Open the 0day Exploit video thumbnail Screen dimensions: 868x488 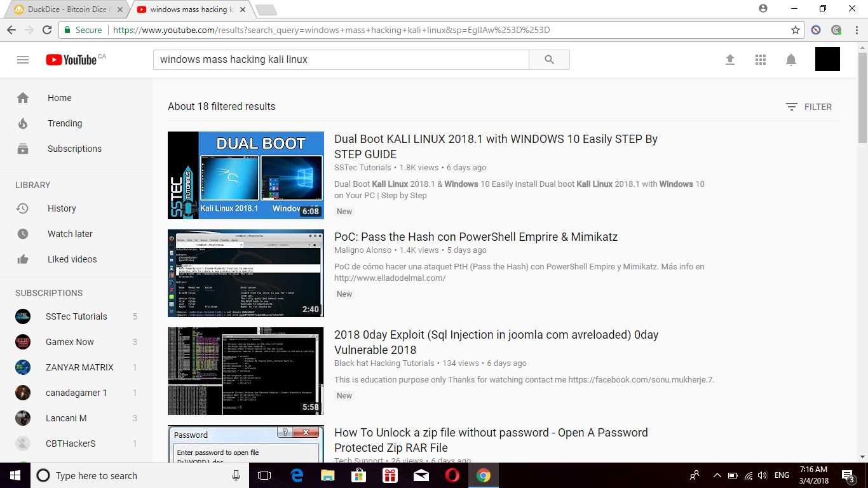click(x=246, y=371)
